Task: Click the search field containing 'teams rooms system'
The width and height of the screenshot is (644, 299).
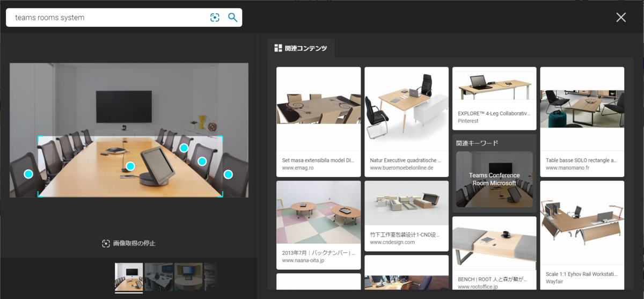Action: (x=124, y=17)
